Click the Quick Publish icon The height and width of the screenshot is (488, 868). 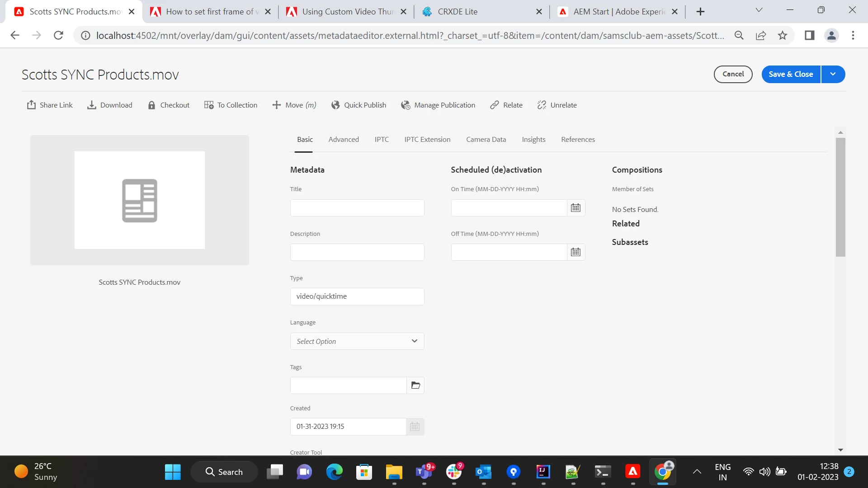click(335, 105)
